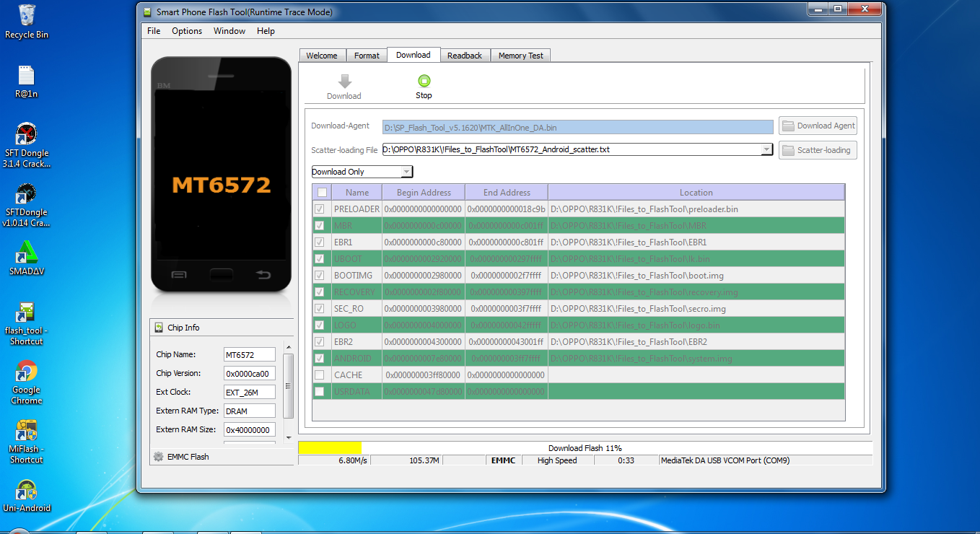The width and height of the screenshot is (980, 534).
Task: Click the Download Flash 11% progress bar
Action: (585, 448)
